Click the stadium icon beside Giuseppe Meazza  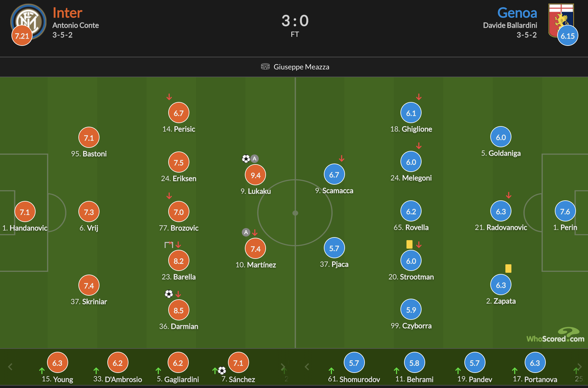tap(265, 67)
